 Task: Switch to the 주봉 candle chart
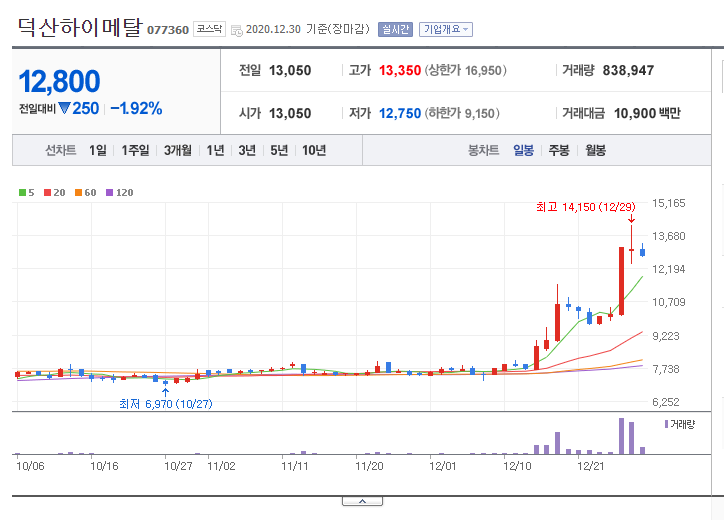(x=559, y=150)
